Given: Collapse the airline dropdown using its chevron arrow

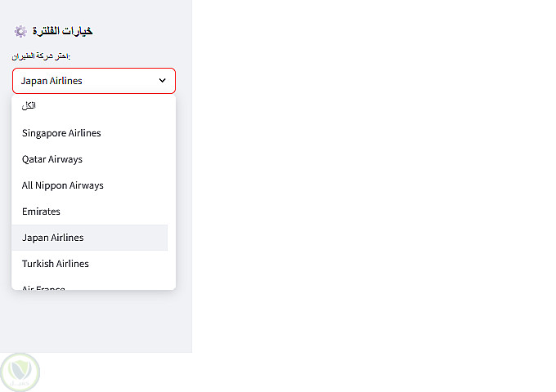Looking at the screenshot, I should click(162, 81).
